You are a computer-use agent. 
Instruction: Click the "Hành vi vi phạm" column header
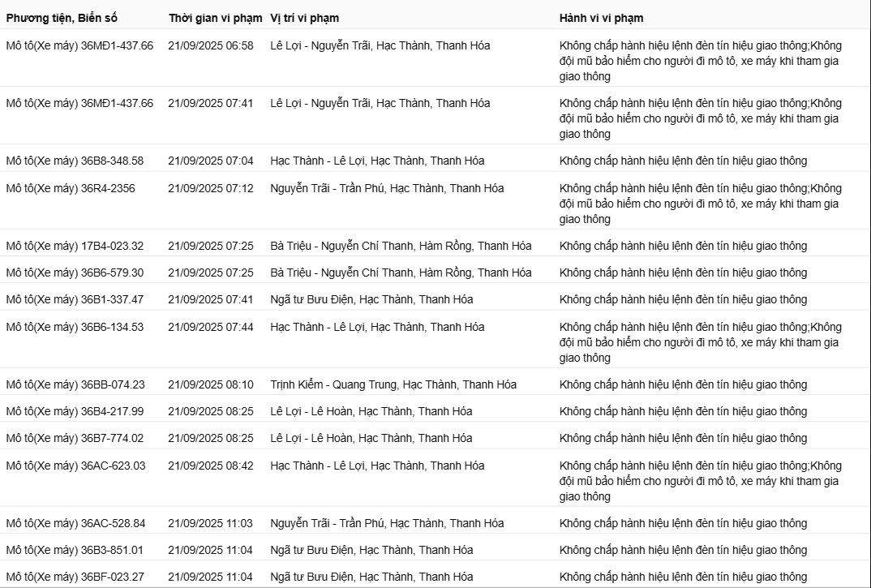click(x=601, y=18)
